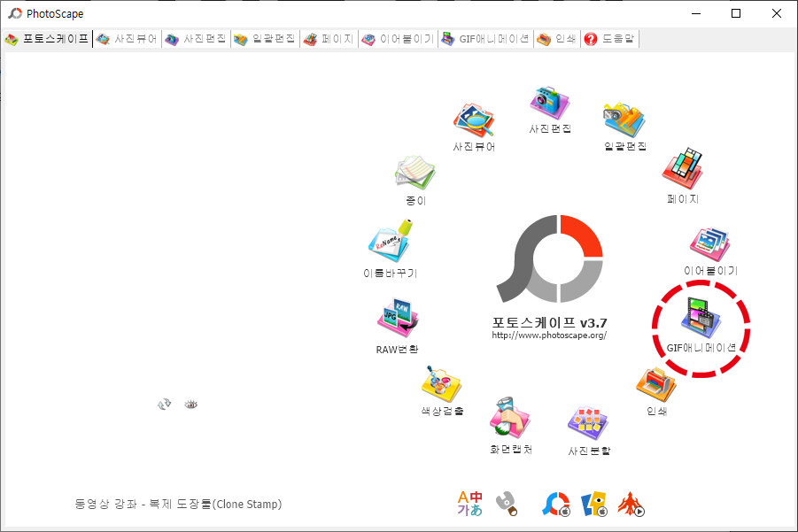Open the 동영상 강좌 Clone Stamp tutorial link

click(x=178, y=504)
